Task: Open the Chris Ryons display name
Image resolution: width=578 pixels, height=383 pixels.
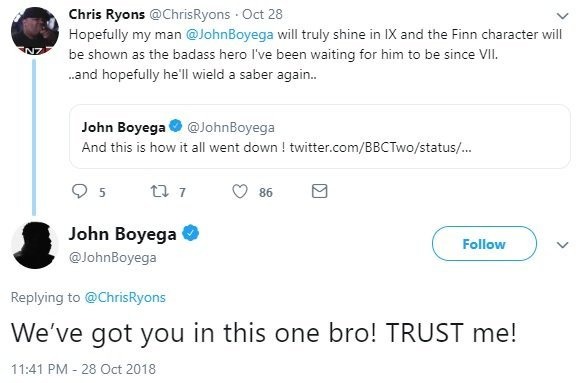Action: point(107,14)
